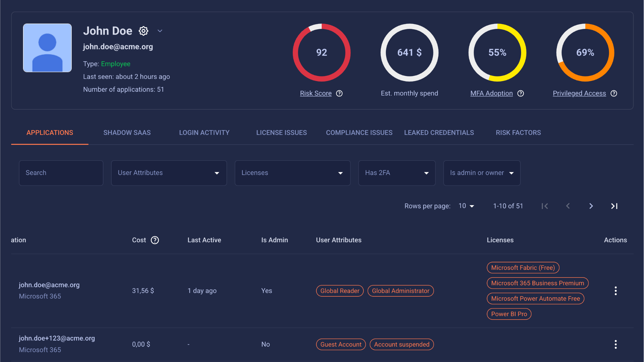The width and height of the screenshot is (644, 362).
Task: Click the Cost column help icon
Action: point(155,240)
